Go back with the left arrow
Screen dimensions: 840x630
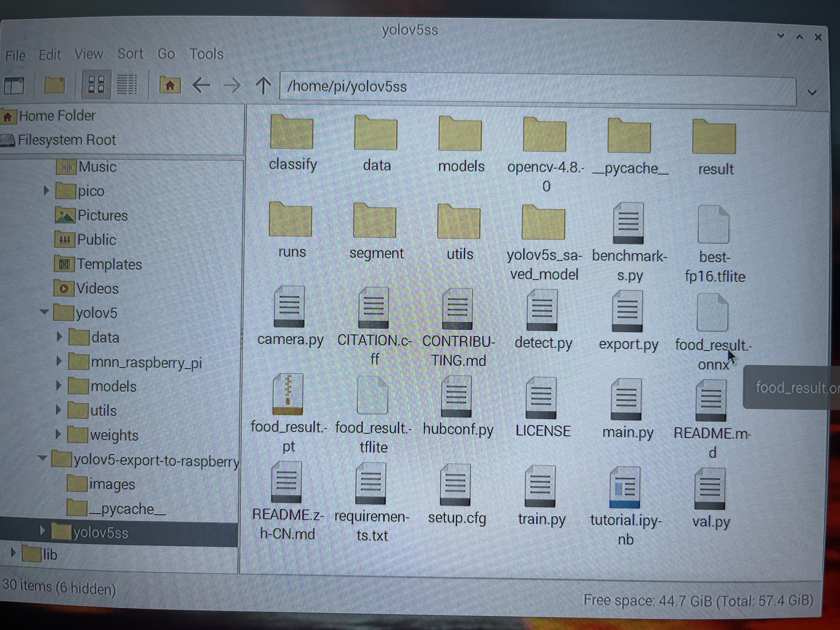tap(201, 85)
